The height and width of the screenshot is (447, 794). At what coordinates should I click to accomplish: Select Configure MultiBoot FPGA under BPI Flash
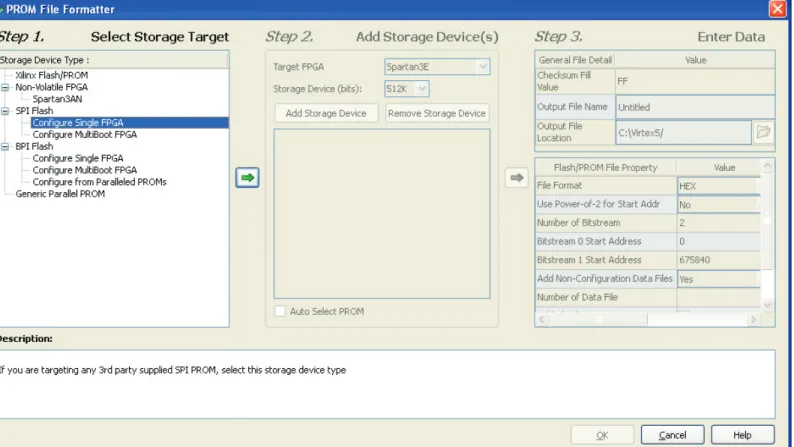coord(85,170)
